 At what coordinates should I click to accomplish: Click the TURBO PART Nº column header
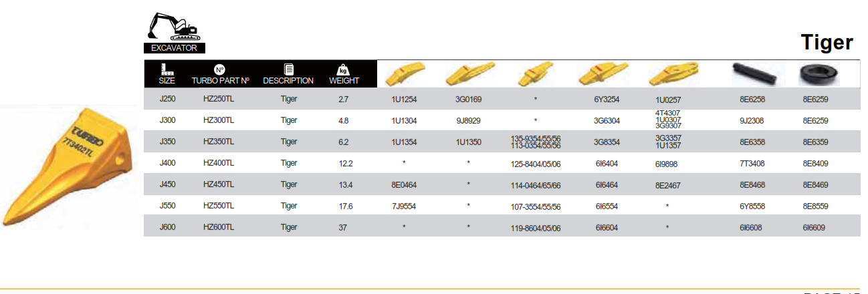pos(220,80)
